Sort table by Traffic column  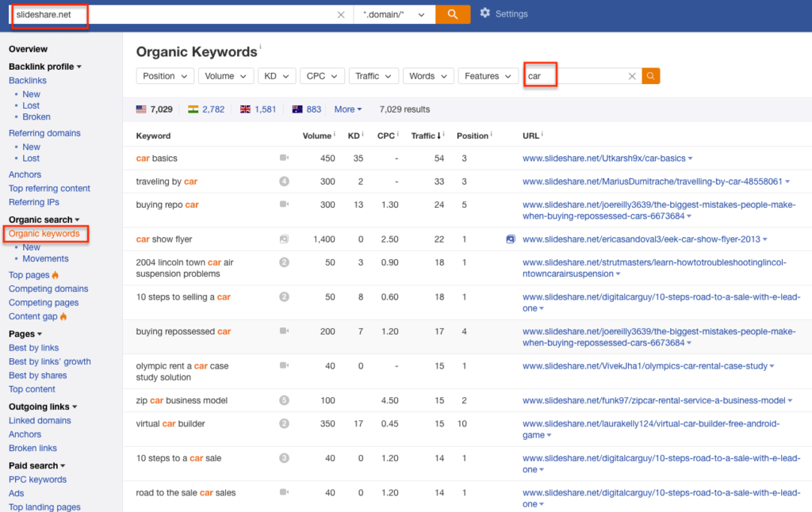425,136
